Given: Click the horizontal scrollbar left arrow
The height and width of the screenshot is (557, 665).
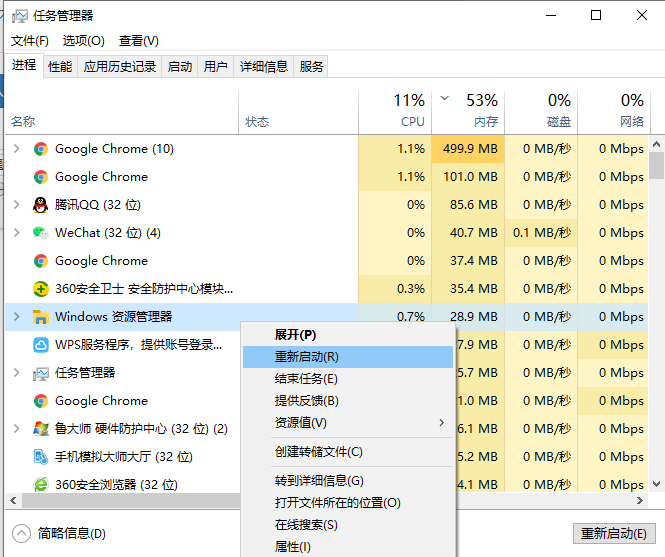Looking at the screenshot, I should [x=13, y=501].
